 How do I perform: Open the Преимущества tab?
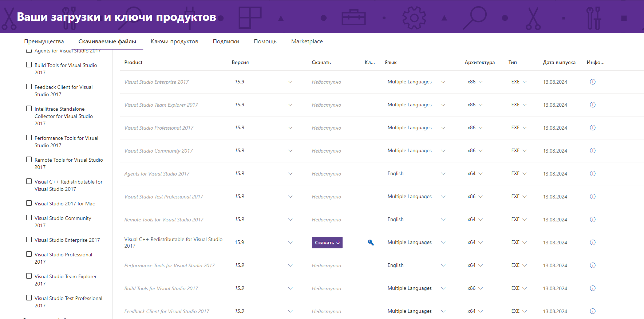point(44,42)
